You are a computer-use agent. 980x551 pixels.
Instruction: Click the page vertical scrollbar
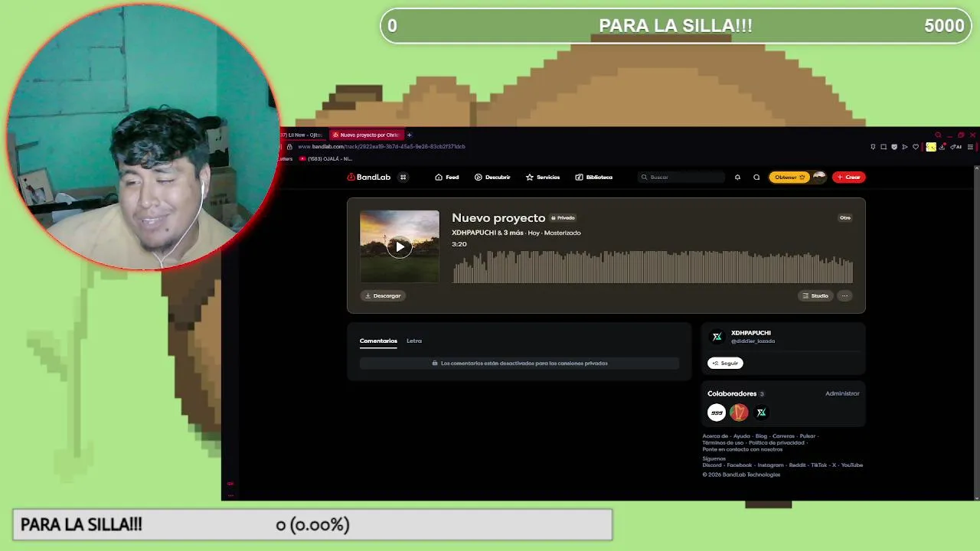(976, 332)
